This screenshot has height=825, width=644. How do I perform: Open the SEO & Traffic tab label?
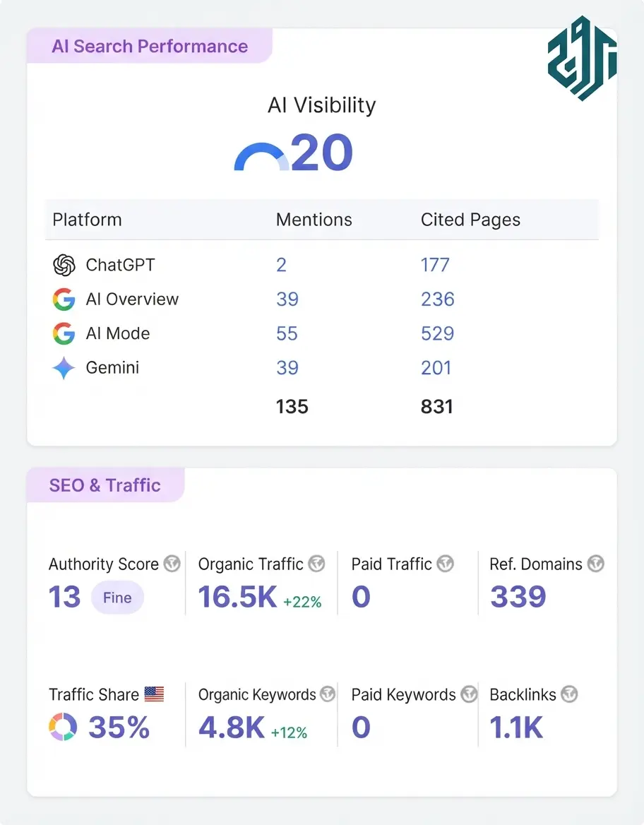105,485
